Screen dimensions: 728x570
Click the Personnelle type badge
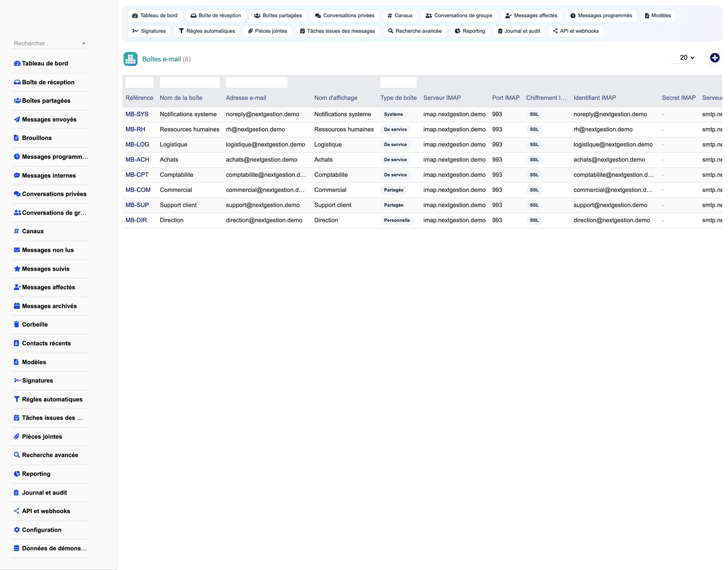(397, 220)
